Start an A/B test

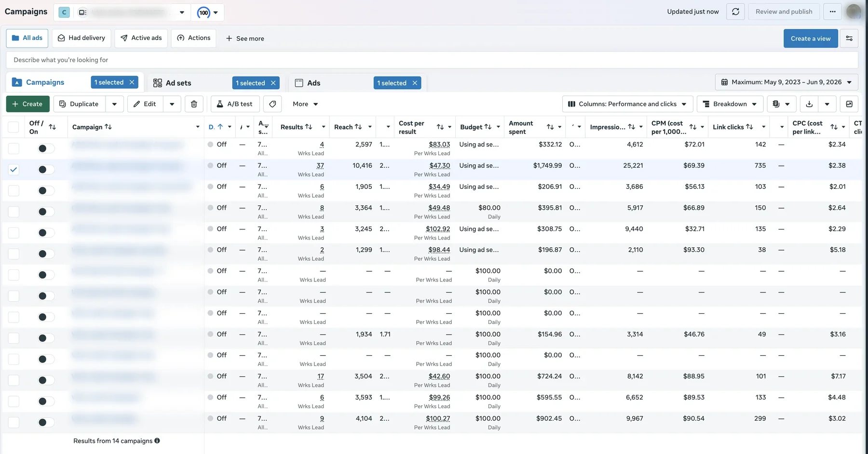(235, 104)
